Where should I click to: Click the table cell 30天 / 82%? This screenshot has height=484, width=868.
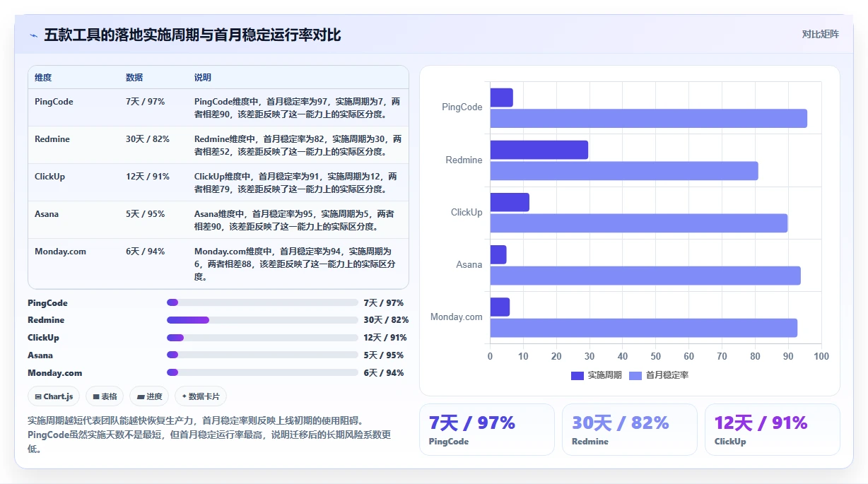coord(148,139)
